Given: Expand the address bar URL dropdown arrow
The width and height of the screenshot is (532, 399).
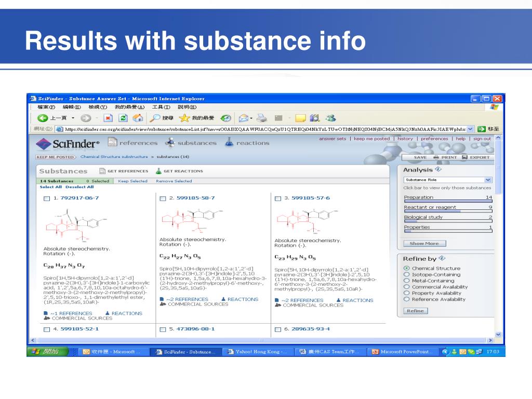Looking at the screenshot, I should [x=470, y=129].
